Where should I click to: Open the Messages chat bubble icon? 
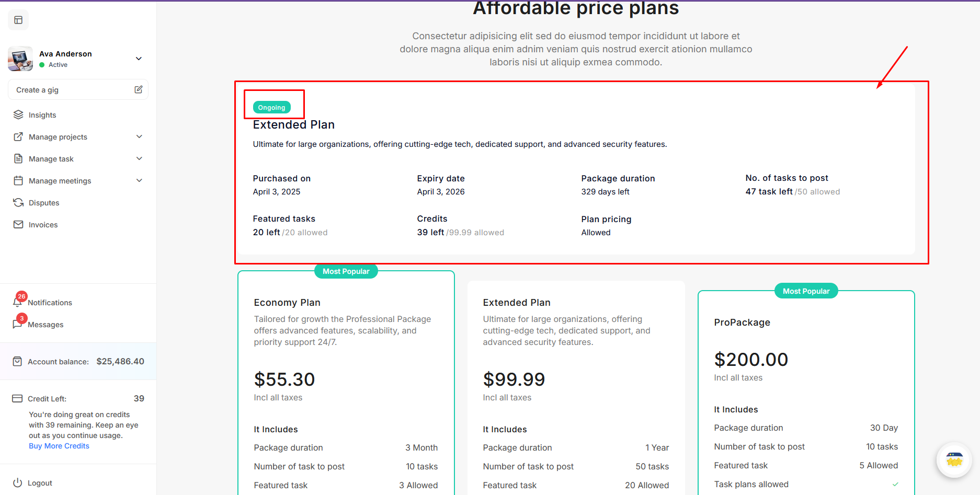click(x=17, y=325)
